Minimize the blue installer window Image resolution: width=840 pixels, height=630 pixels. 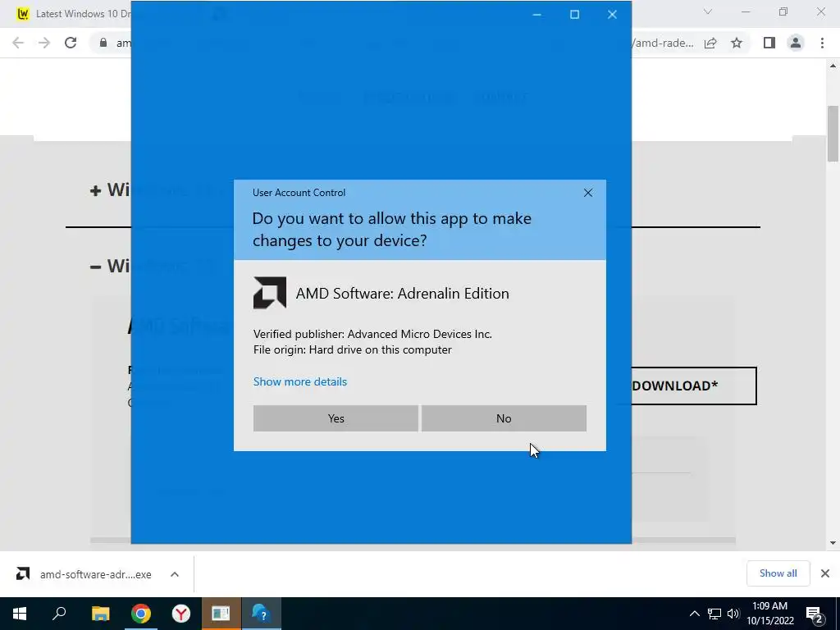pos(536,15)
